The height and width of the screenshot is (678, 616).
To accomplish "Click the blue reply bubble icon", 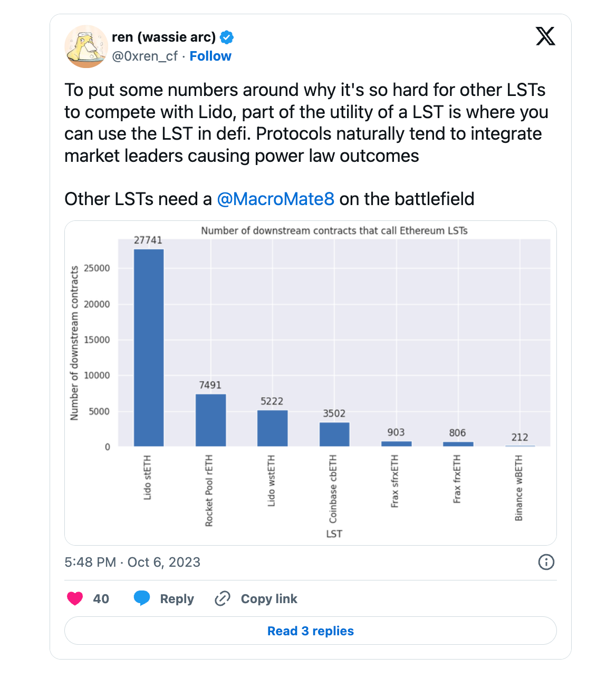I will (142, 598).
